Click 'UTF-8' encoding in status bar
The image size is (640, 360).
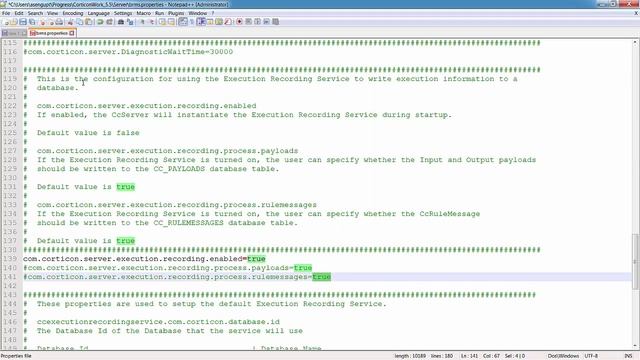click(591, 356)
